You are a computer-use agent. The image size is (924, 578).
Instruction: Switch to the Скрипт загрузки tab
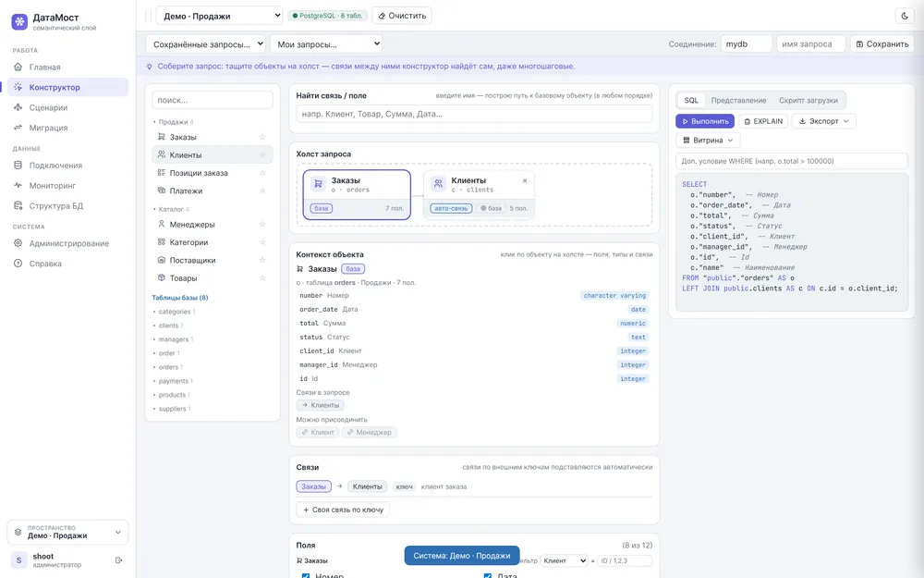(808, 100)
